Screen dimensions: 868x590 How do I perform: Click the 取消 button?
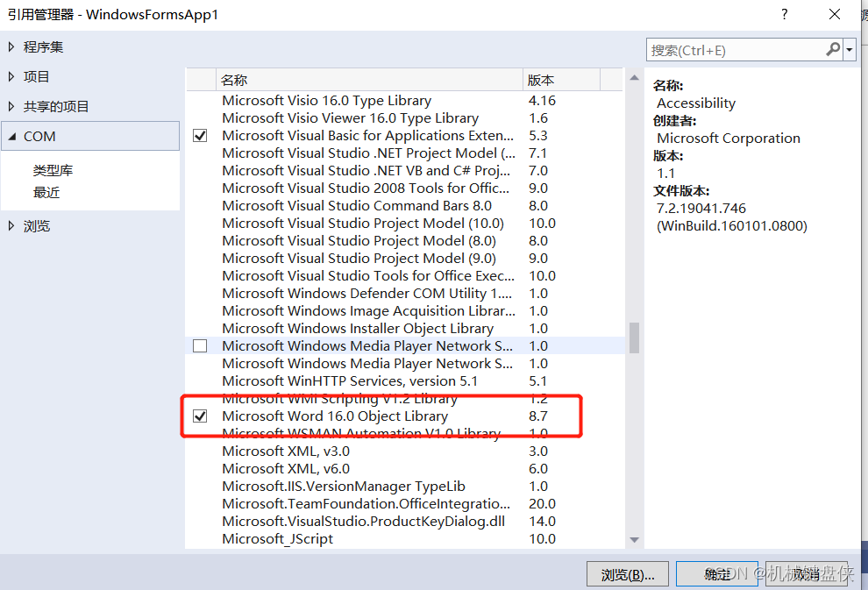807,574
